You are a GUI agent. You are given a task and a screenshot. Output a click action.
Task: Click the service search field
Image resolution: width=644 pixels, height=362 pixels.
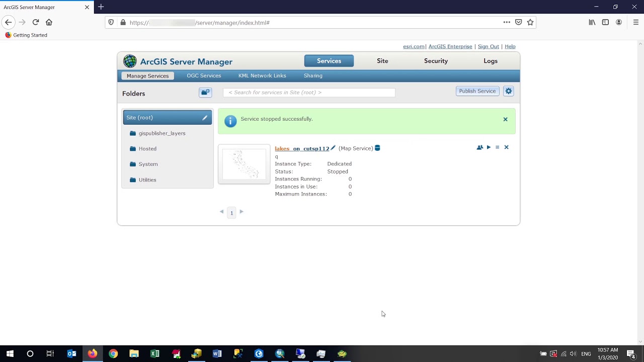tap(309, 93)
